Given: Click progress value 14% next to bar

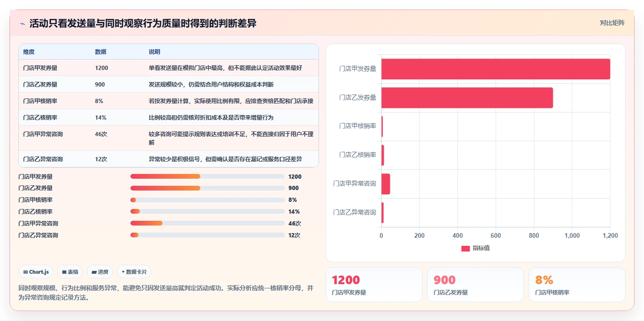Looking at the screenshot, I should click(294, 212).
